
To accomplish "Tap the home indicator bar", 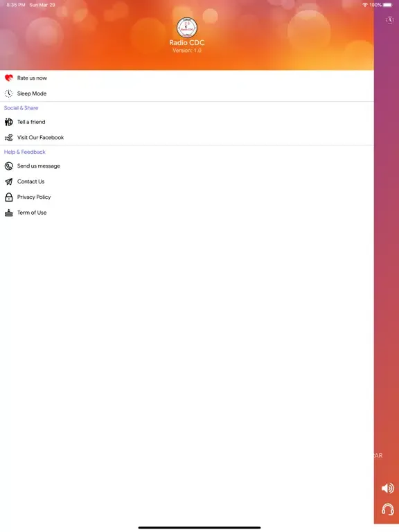I will [x=199, y=528].
